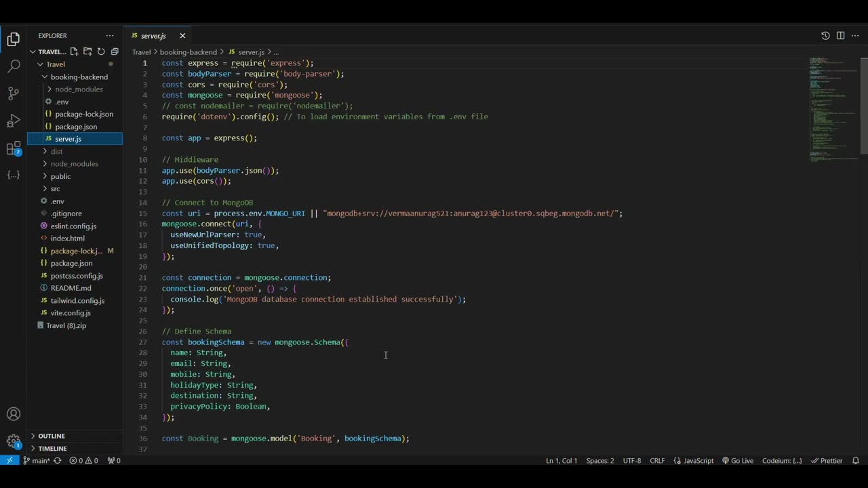This screenshot has width=868, height=488.
Task: Switch branch main in status bar
Action: click(37, 460)
